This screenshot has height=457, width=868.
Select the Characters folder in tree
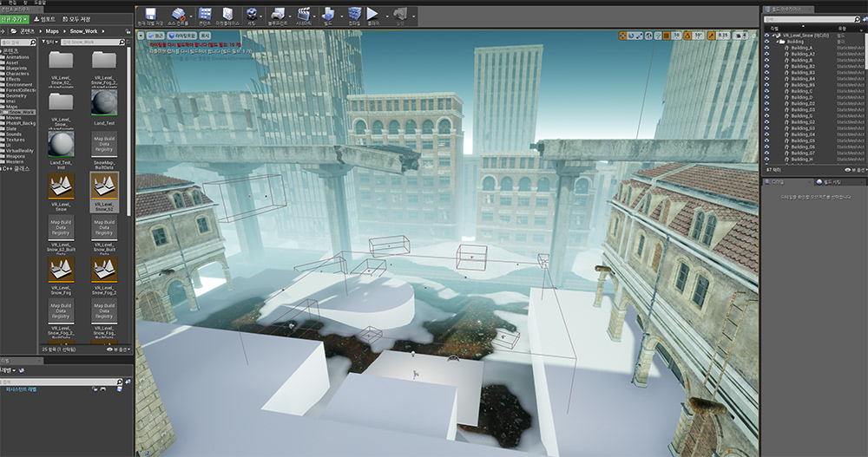[17, 74]
